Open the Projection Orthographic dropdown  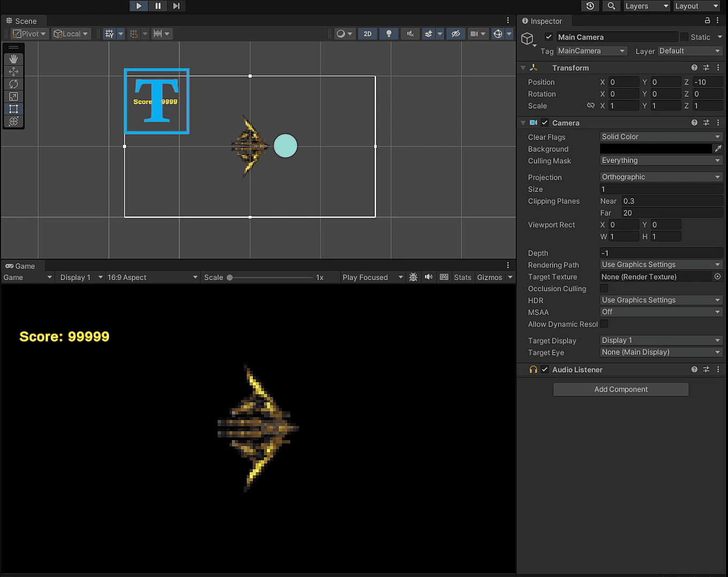[661, 177]
